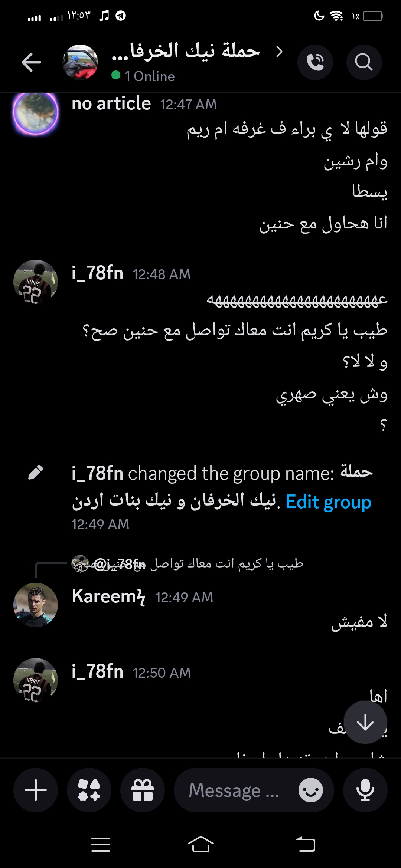Open the gift icon button
401x868 pixels.
pos(143,790)
